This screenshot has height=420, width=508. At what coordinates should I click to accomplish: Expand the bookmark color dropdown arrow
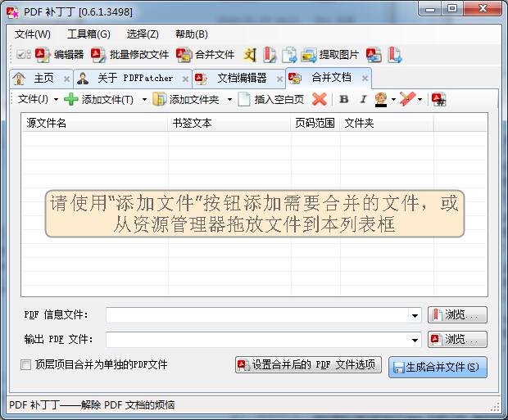(x=393, y=99)
